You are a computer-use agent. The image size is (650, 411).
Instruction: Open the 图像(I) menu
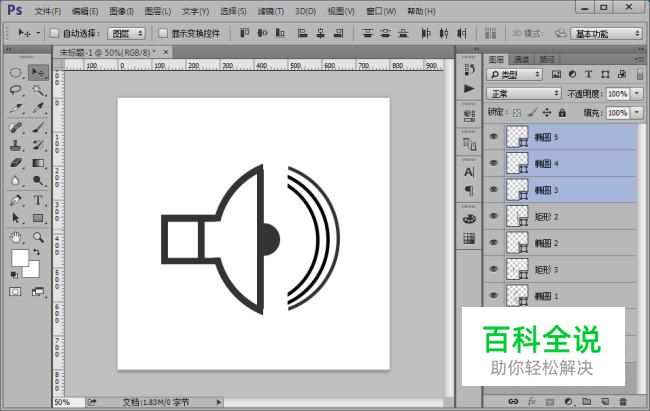121,11
